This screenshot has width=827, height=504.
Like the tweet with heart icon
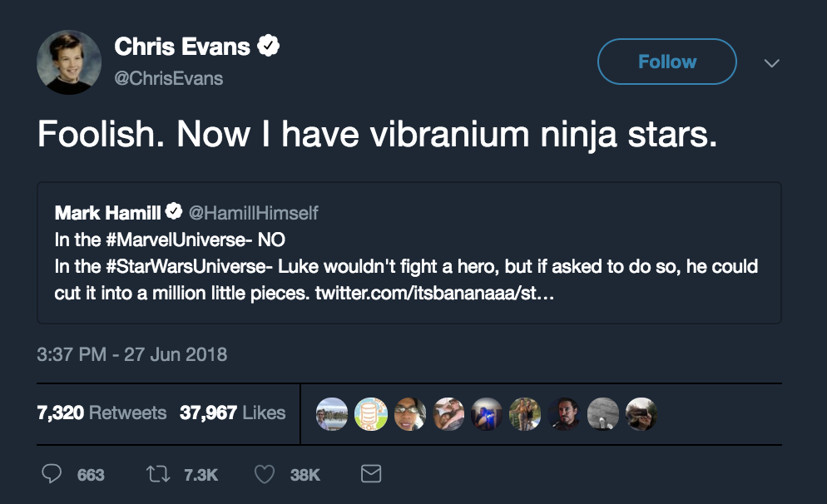265,474
